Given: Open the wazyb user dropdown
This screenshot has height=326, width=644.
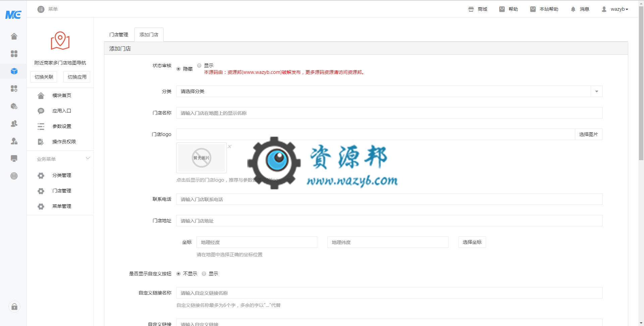Looking at the screenshot, I should point(615,9).
